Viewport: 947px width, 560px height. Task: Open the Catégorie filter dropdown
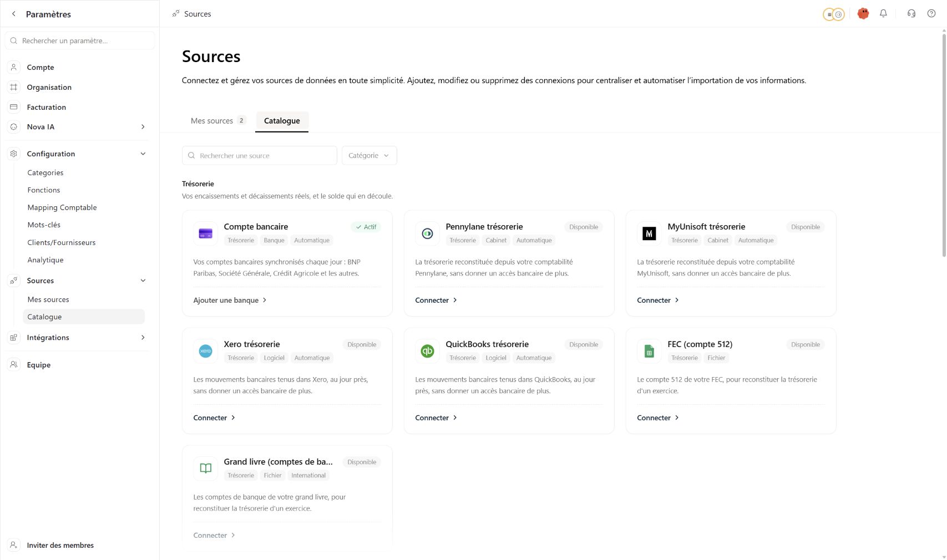(x=369, y=155)
